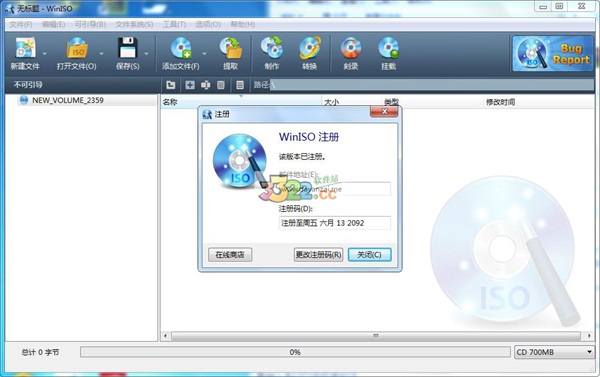Click the Mount (挂载) icon
600x377 pixels.
(x=388, y=48)
